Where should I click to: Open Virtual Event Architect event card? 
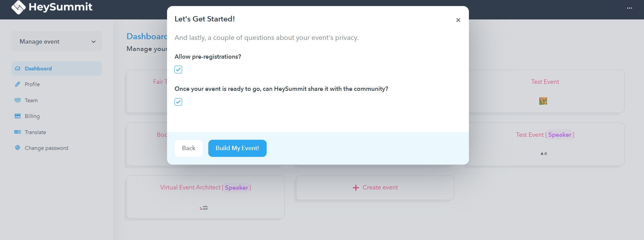tap(206, 197)
